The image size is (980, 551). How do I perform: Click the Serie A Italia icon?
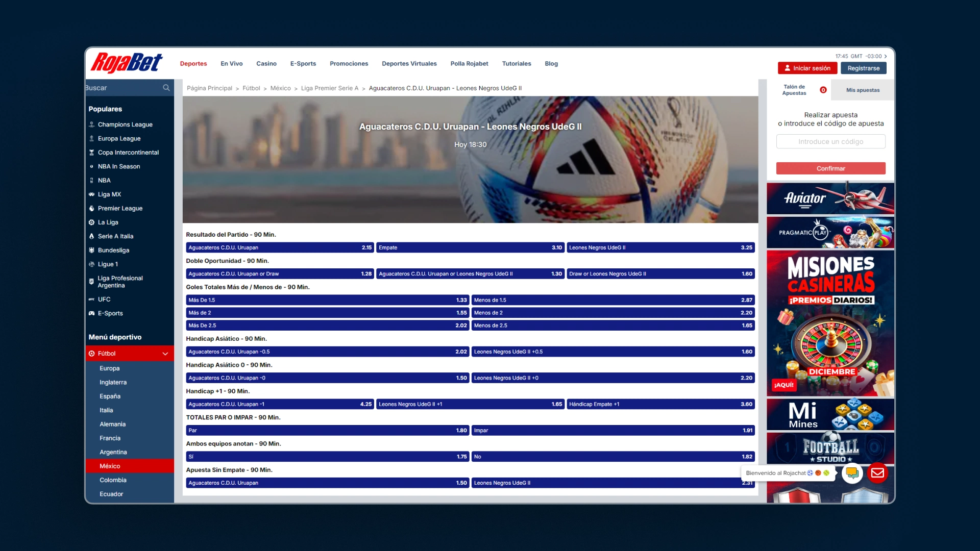[x=92, y=236]
